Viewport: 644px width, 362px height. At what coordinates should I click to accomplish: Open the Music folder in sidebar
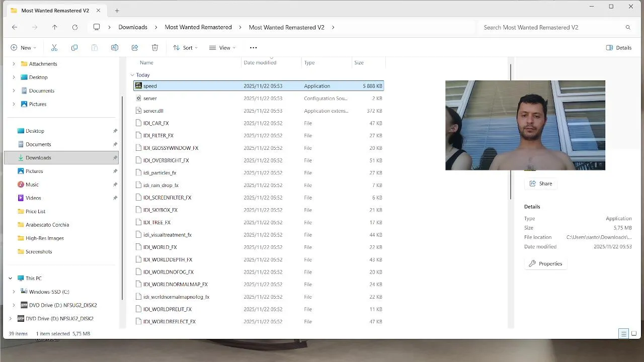(32, 185)
